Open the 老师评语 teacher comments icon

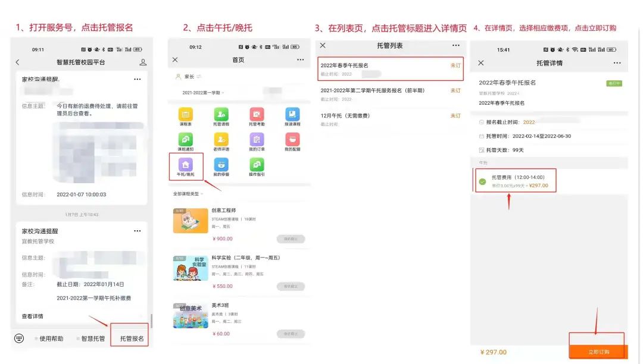(x=221, y=139)
